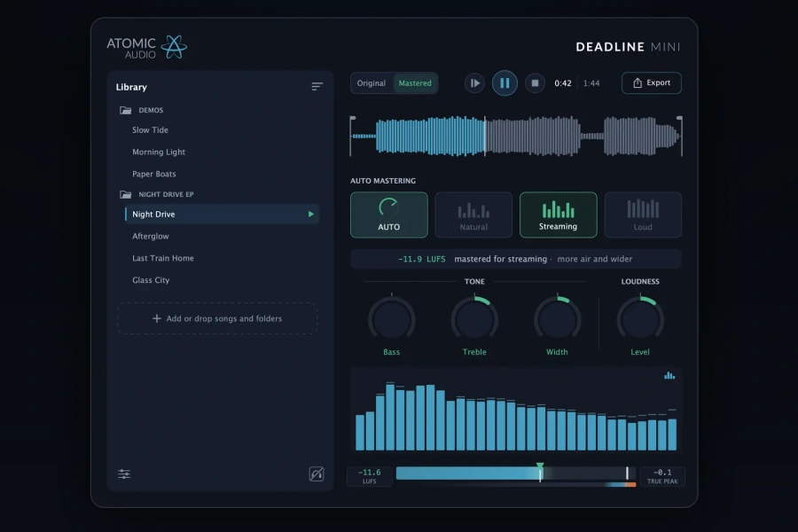Select the Last Train Home song

coord(163,258)
